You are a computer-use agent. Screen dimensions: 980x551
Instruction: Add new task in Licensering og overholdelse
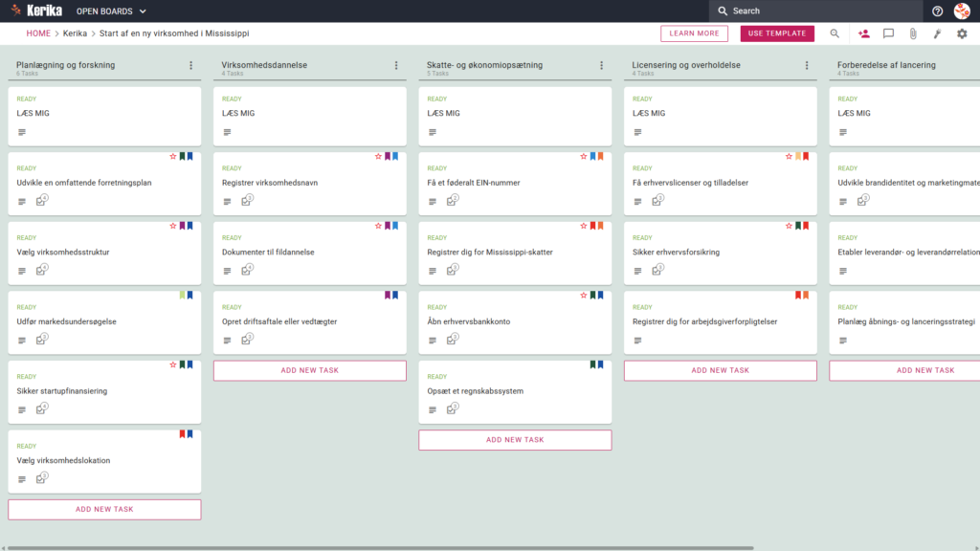(x=720, y=370)
